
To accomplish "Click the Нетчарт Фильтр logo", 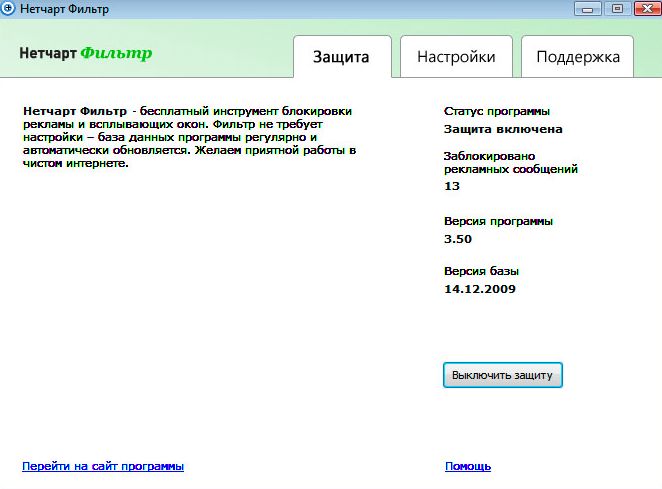I will [x=86, y=53].
